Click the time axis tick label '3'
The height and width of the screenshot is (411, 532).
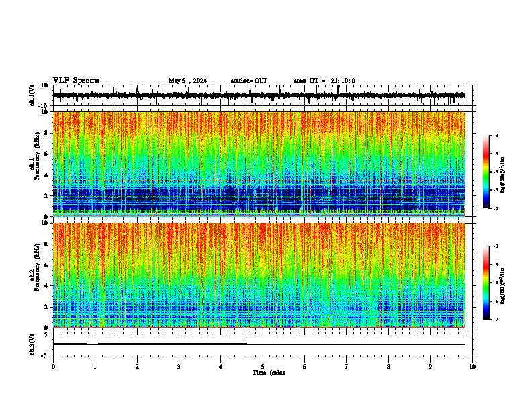[179, 367]
